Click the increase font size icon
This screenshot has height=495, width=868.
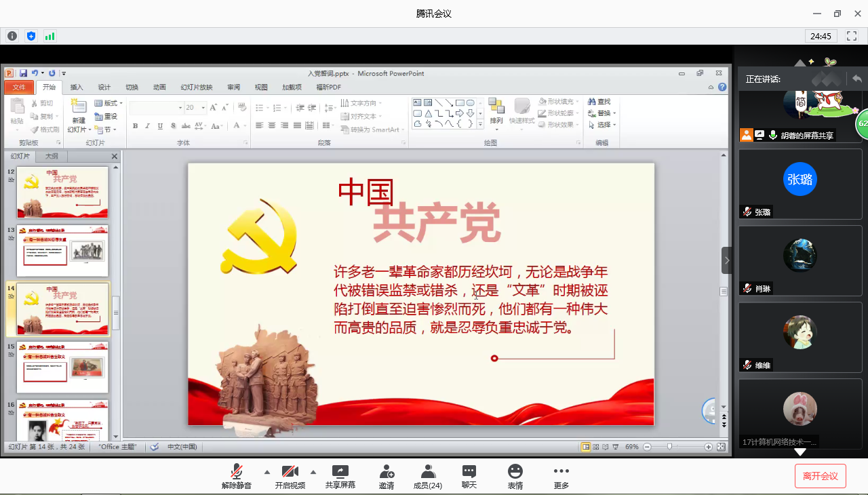(x=213, y=107)
